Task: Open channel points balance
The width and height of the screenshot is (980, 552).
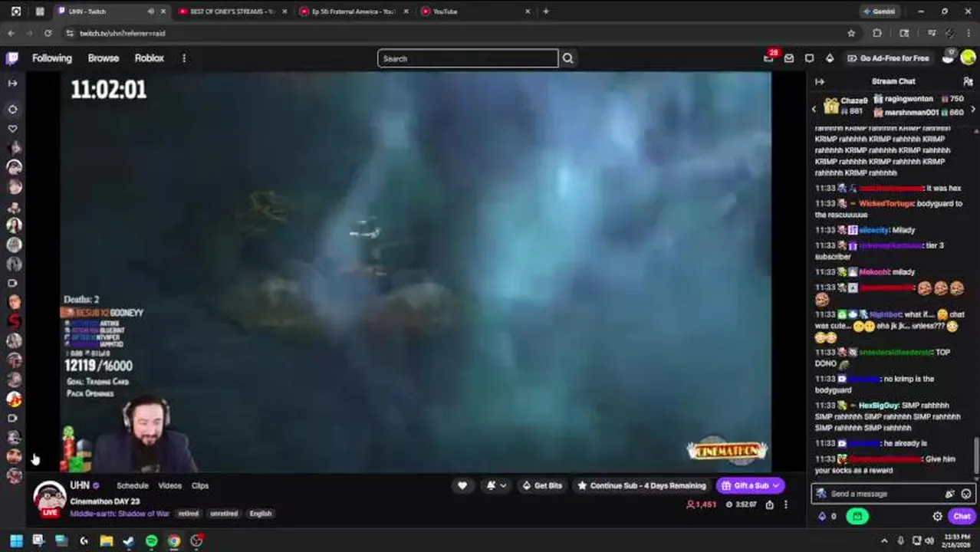Action: pyautogui.click(x=827, y=517)
